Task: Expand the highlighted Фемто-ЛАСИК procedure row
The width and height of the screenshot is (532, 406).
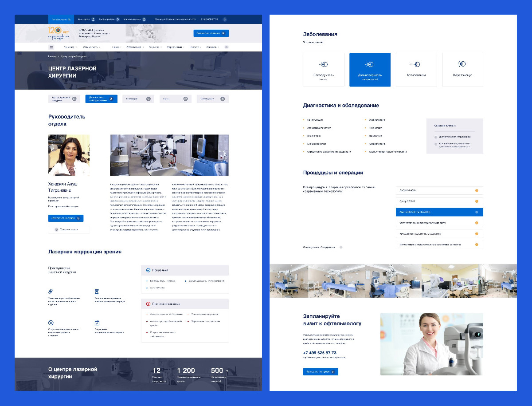Action: click(439, 212)
